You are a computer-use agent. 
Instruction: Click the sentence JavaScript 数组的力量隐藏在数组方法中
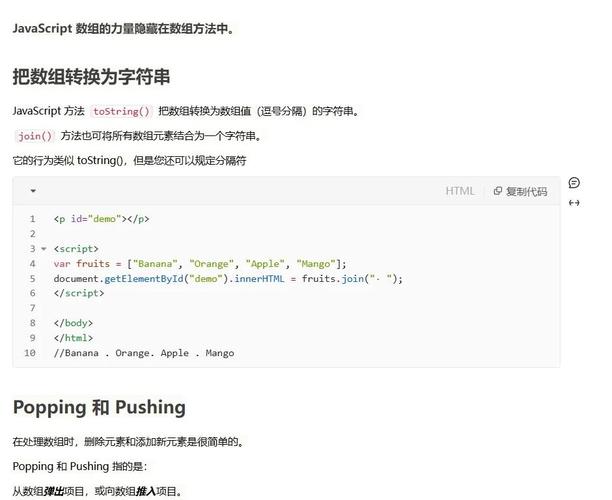123,29
